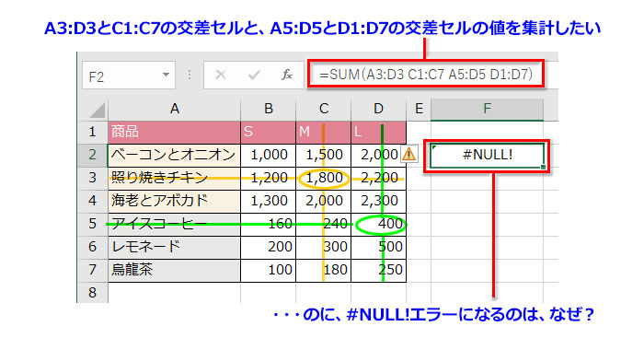Click the error warning icon beside D2
The image size is (644, 338).
[x=408, y=155]
